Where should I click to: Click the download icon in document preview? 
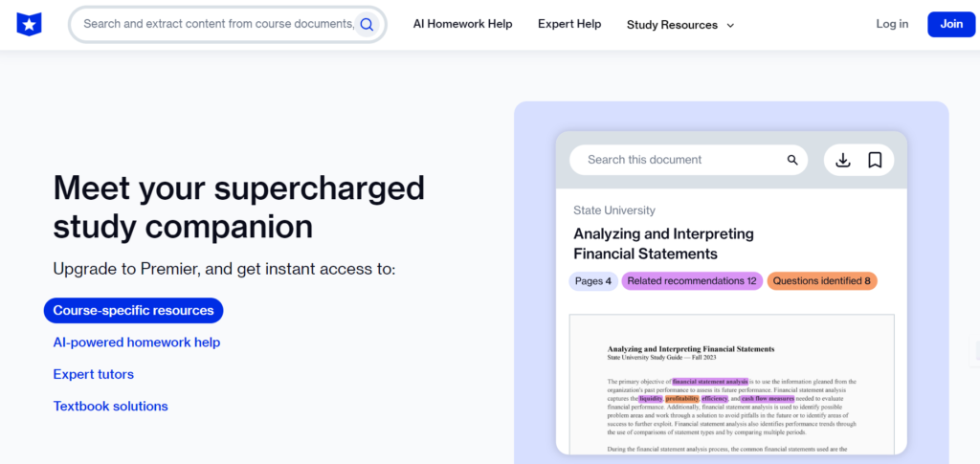pyautogui.click(x=843, y=160)
